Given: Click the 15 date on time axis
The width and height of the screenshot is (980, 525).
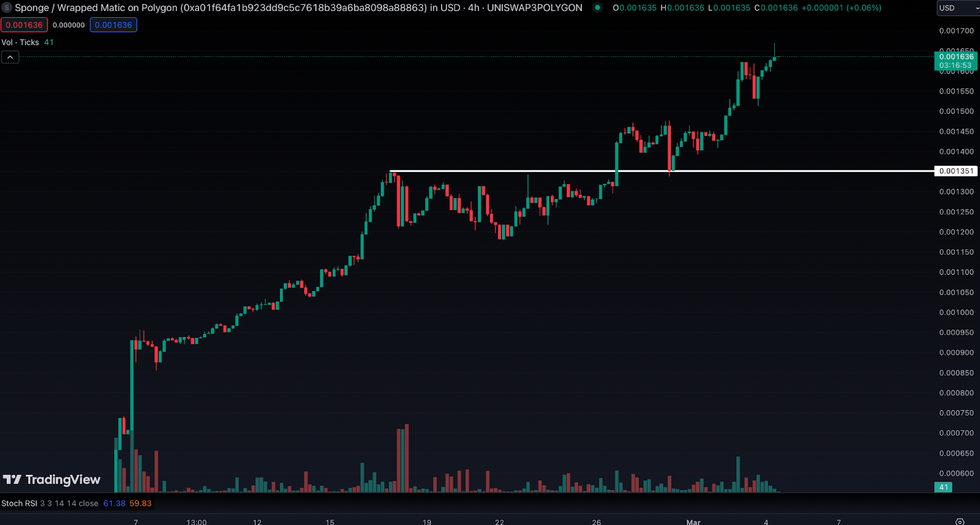Looking at the screenshot, I should pyautogui.click(x=330, y=522).
